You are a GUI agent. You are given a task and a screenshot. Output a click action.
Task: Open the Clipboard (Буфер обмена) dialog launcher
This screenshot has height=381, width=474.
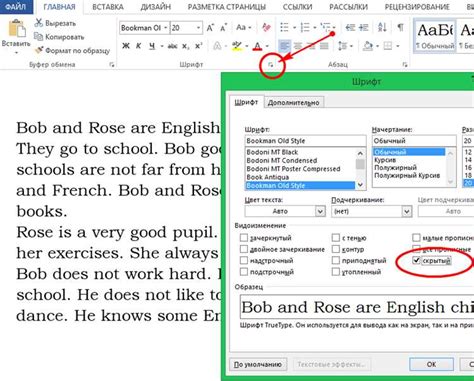point(112,65)
